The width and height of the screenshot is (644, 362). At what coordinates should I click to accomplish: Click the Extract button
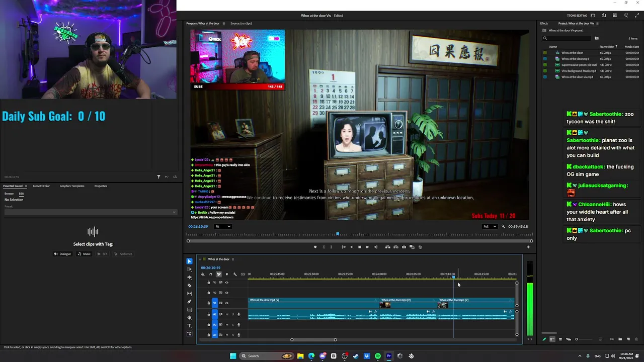click(396, 247)
